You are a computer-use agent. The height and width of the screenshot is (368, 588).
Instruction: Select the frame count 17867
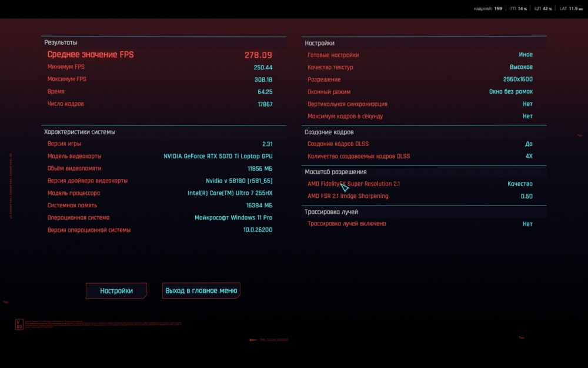pos(265,104)
